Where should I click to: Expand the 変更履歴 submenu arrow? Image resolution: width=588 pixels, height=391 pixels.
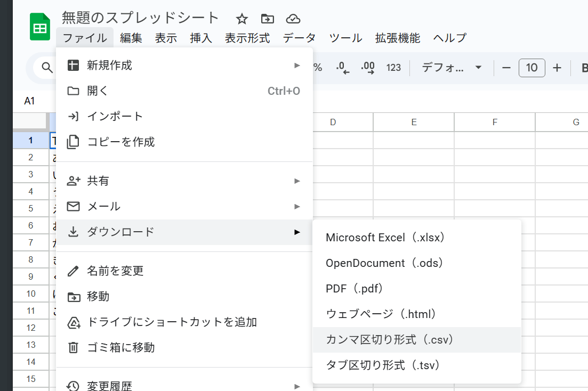(x=297, y=386)
